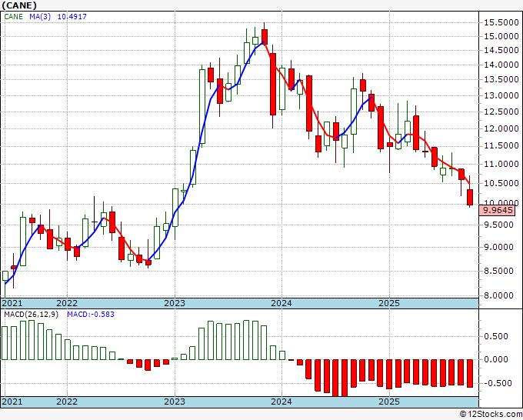Click the 9.0000 price axis label

[499, 247]
